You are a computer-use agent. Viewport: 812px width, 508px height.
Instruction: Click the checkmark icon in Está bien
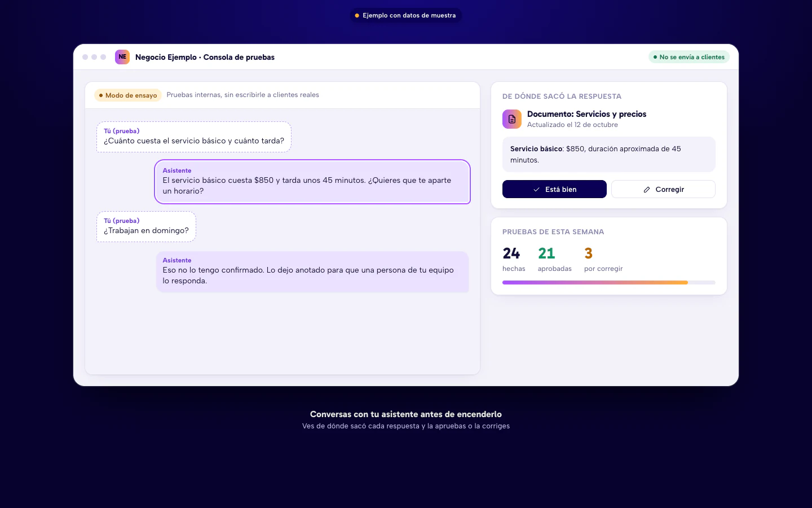click(536, 190)
